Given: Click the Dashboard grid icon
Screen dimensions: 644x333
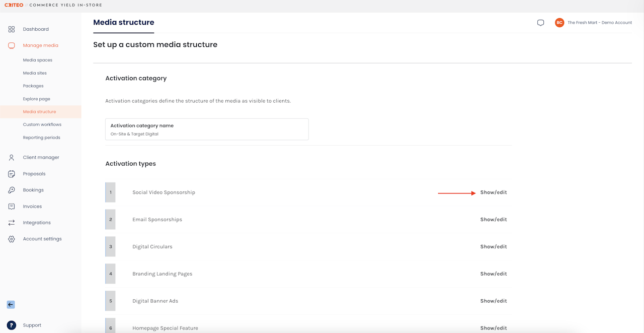Looking at the screenshot, I should pyautogui.click(x=12, y=29).
